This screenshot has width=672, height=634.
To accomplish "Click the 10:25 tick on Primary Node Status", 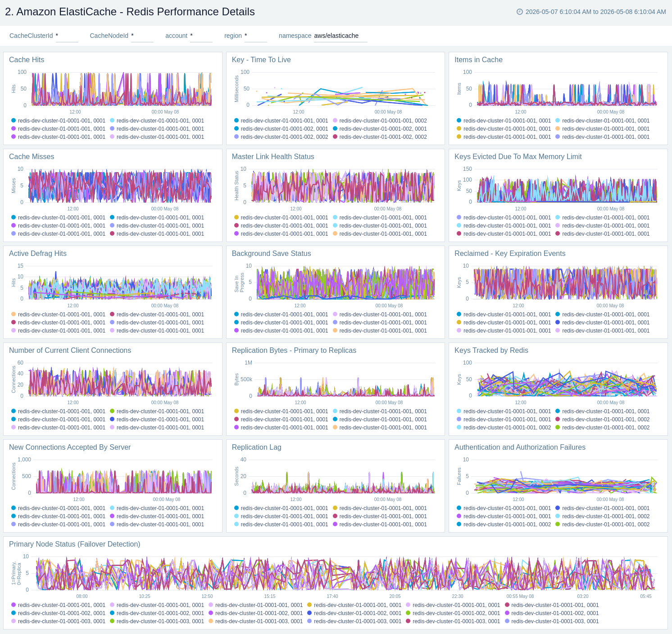I will point(145,596).
